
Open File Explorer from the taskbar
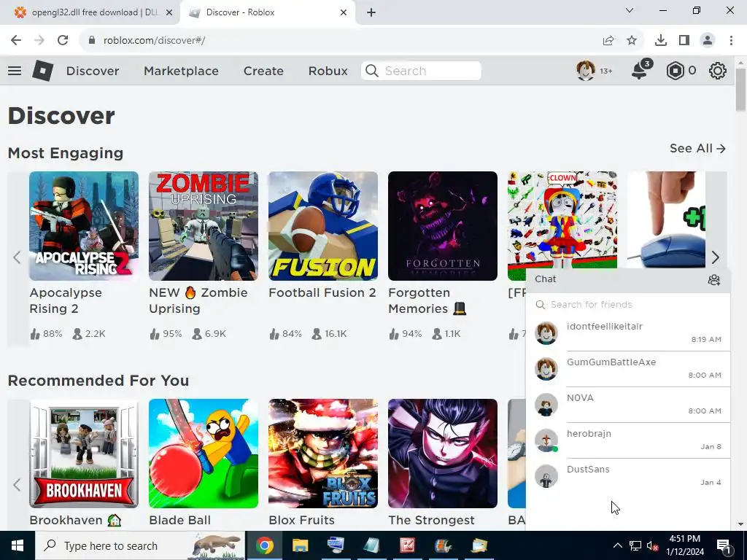click(x=300, y=545)
